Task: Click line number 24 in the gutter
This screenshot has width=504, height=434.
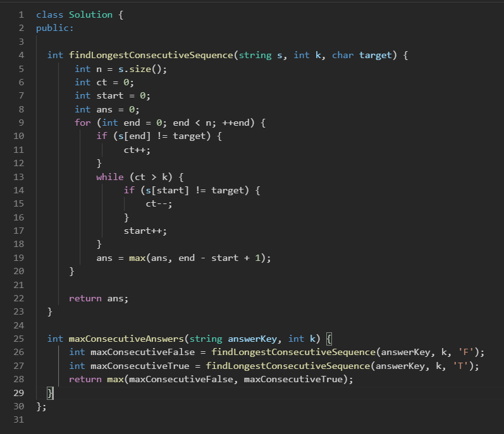Action: pos(18,326)
